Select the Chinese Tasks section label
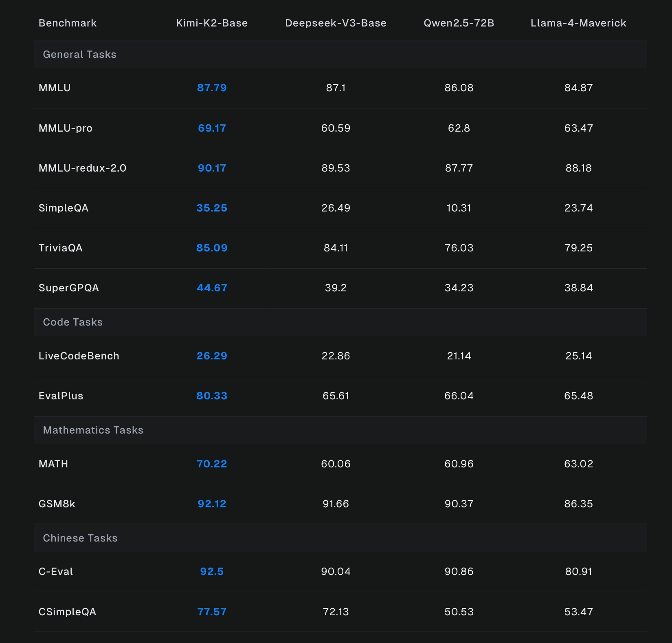 click(x=80, y=538)
